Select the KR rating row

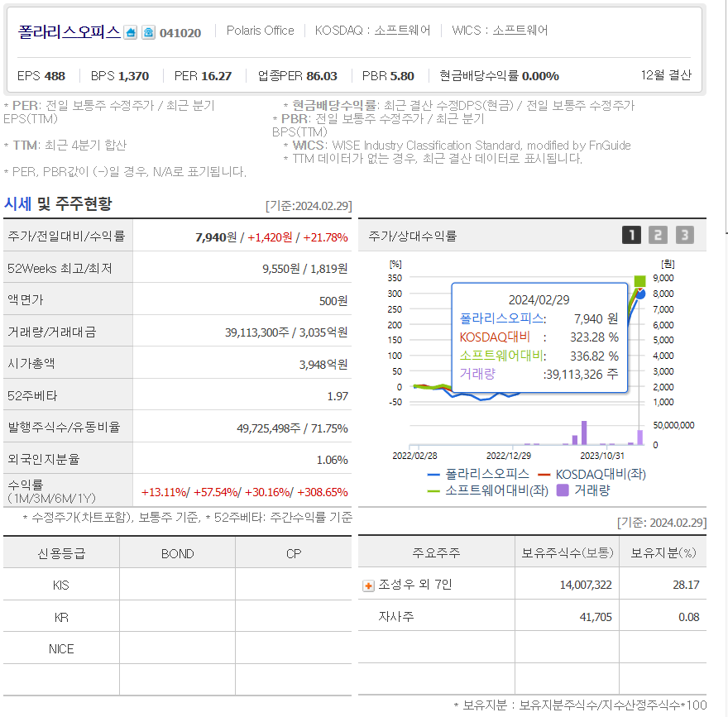point(177,617)
